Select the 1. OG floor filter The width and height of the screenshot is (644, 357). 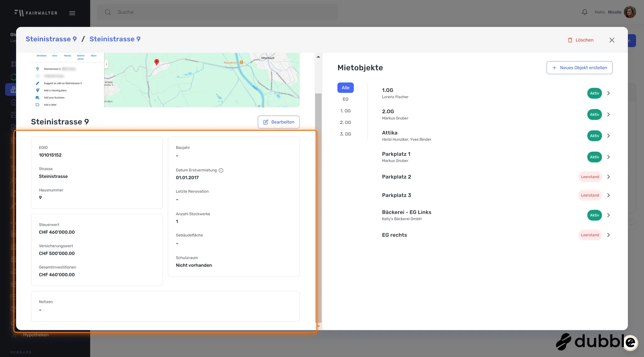pyautogui.click(x=345, y=111)
